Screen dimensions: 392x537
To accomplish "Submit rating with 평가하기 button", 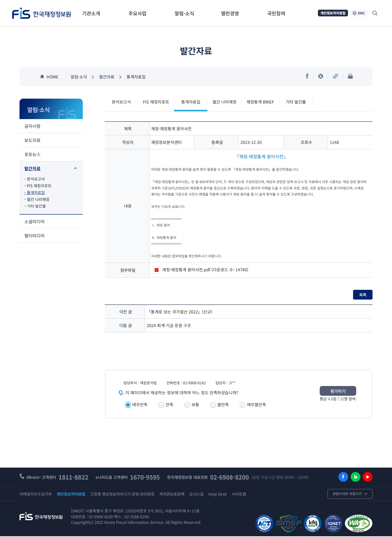I will [338, 391].
